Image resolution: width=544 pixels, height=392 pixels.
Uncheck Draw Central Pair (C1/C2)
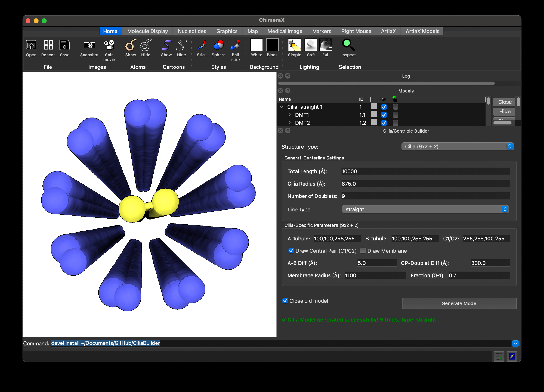coord(291,251)
